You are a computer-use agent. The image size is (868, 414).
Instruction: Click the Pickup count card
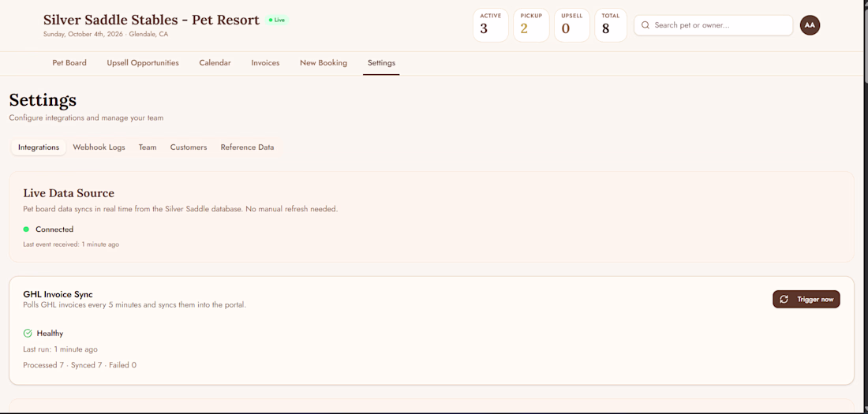pos(531,25)
